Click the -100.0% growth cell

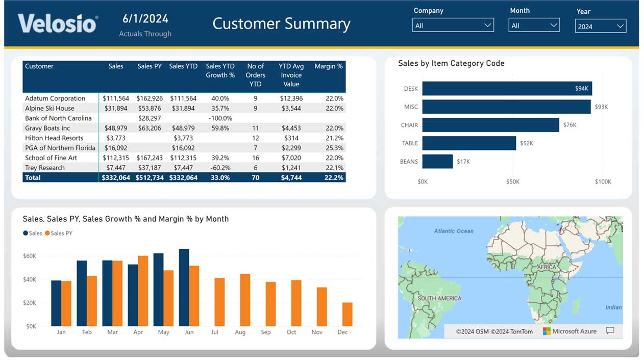coord(220,118)
